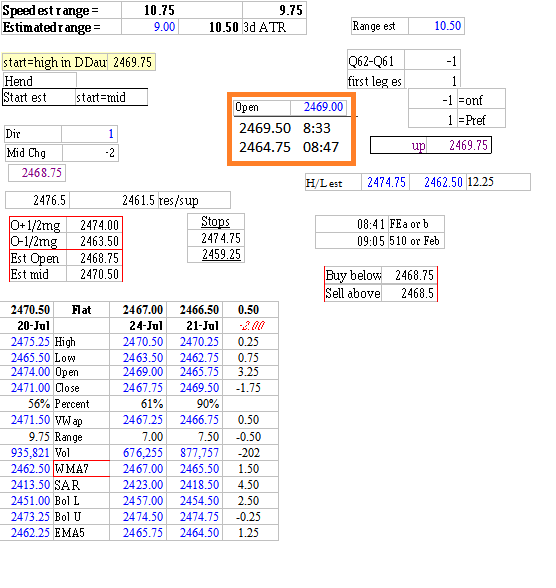
Task: Click the H/L est high value 2474.75
Action: click(386, 182)
